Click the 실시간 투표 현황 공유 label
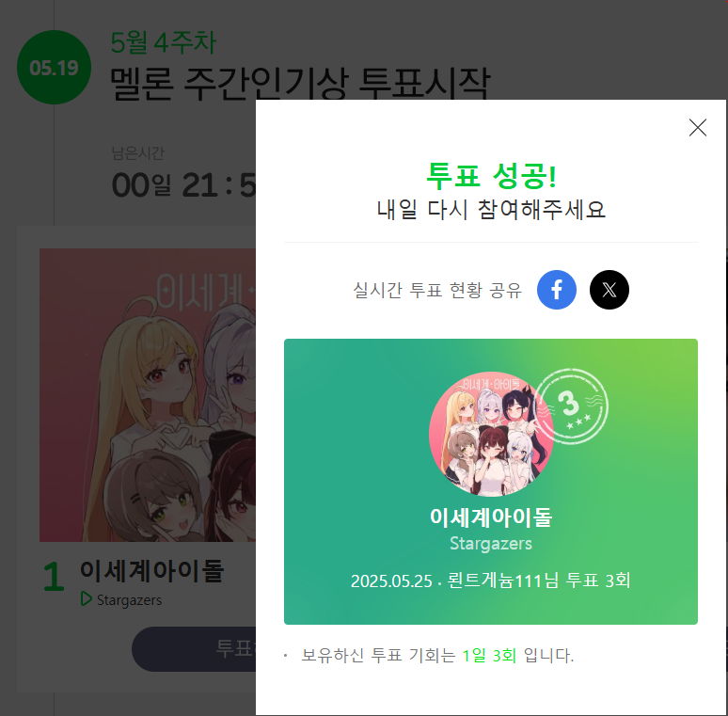728x716 pixels. coord(437,290)
